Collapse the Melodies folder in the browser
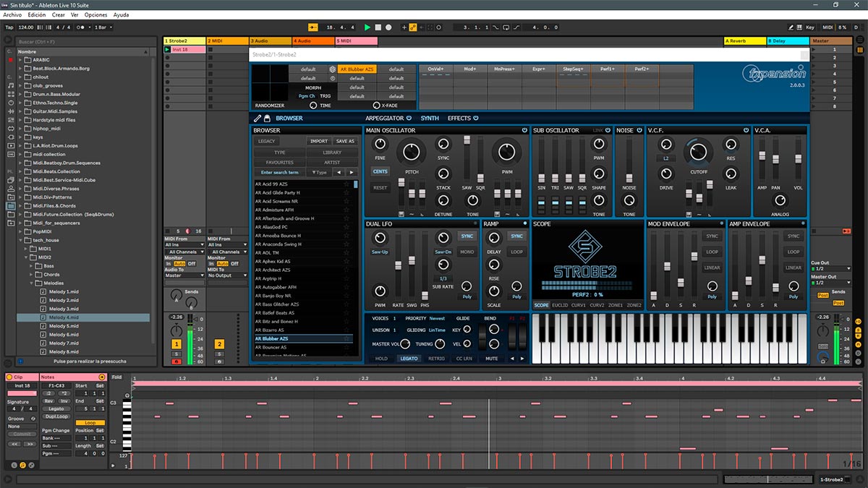Viewport: 868px width, 488px height. 32,283
